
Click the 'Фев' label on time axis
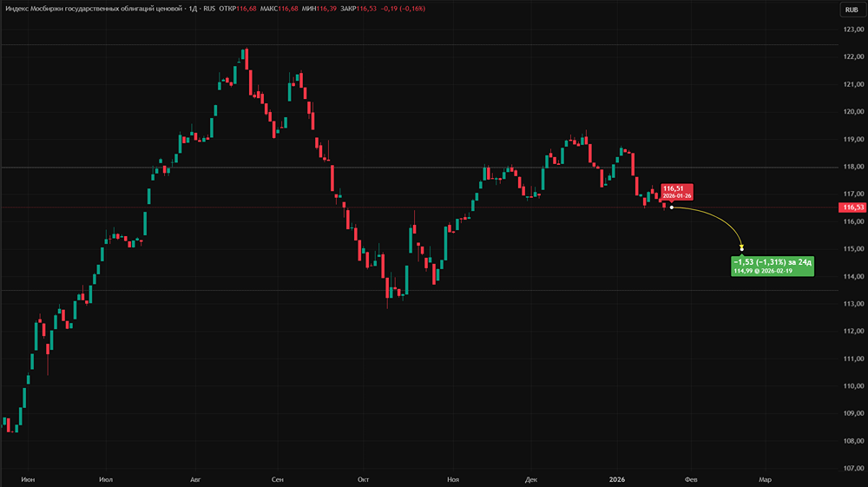coord(691,479)
